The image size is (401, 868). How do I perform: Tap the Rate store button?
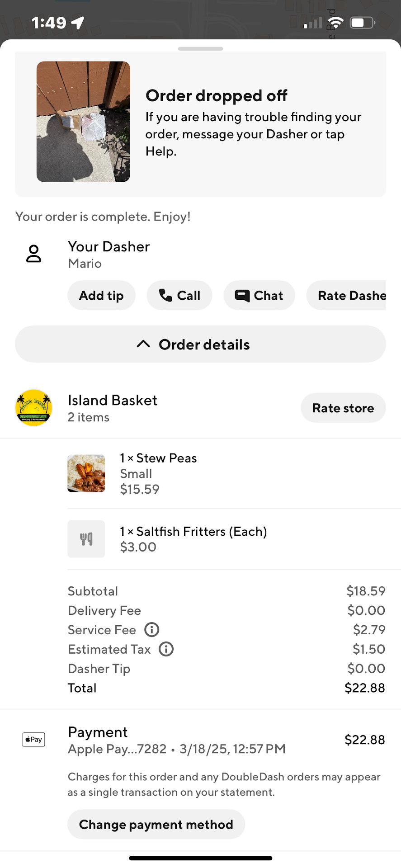click(x=343, y=408)
